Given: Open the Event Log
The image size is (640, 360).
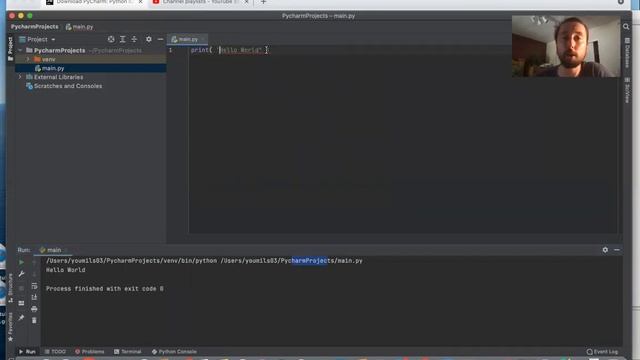Looking at the screenshot, I should tap(602, 351).
